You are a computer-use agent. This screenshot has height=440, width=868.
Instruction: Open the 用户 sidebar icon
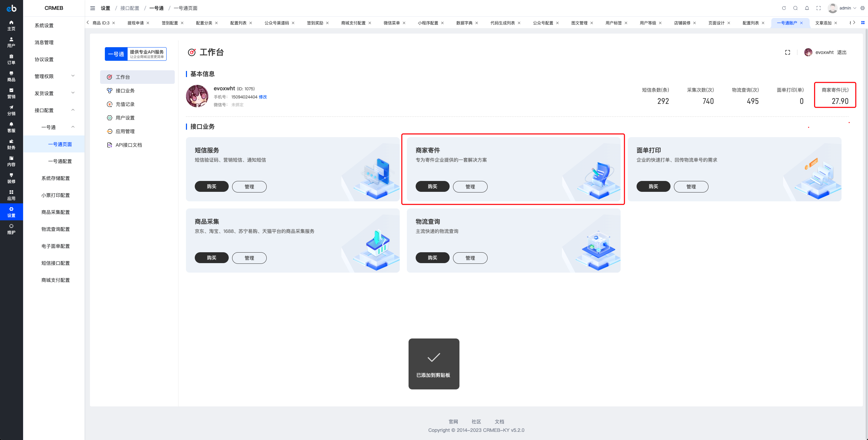[11, 42]
